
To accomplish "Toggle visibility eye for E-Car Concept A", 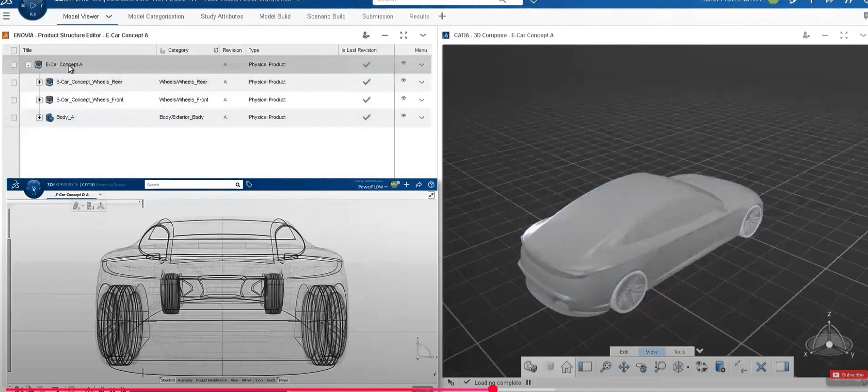I will (x=403, y=63).
